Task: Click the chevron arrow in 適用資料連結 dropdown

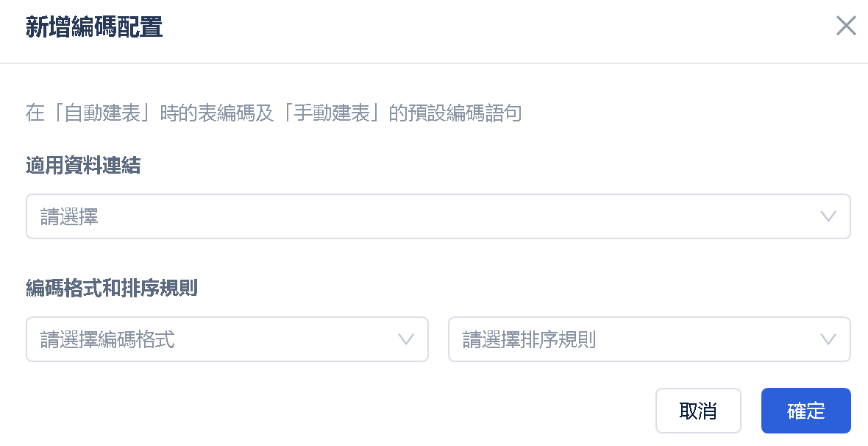Action: tap(828, 216)
